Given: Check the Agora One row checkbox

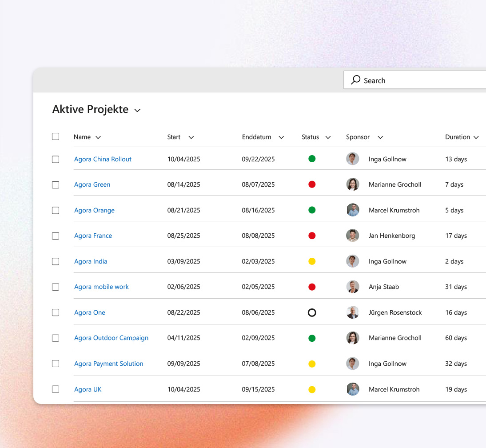Looking at the screenshot, I should coord(56,312).
